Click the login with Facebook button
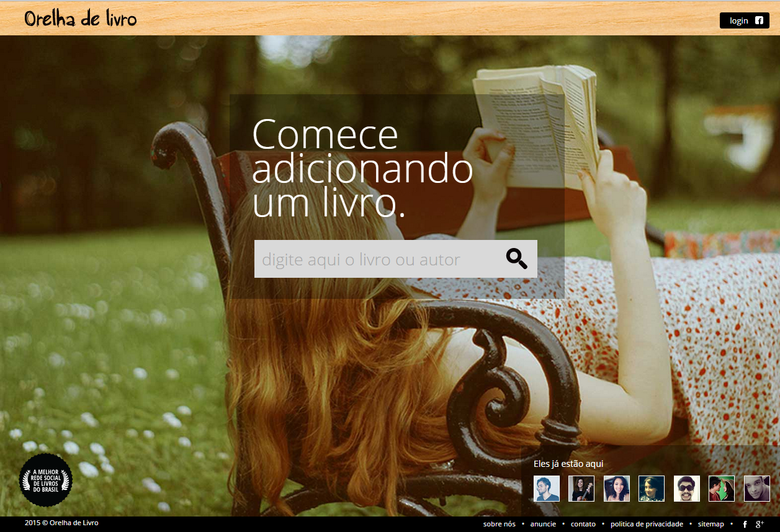780x532 pixels. [x=744, y=20]
